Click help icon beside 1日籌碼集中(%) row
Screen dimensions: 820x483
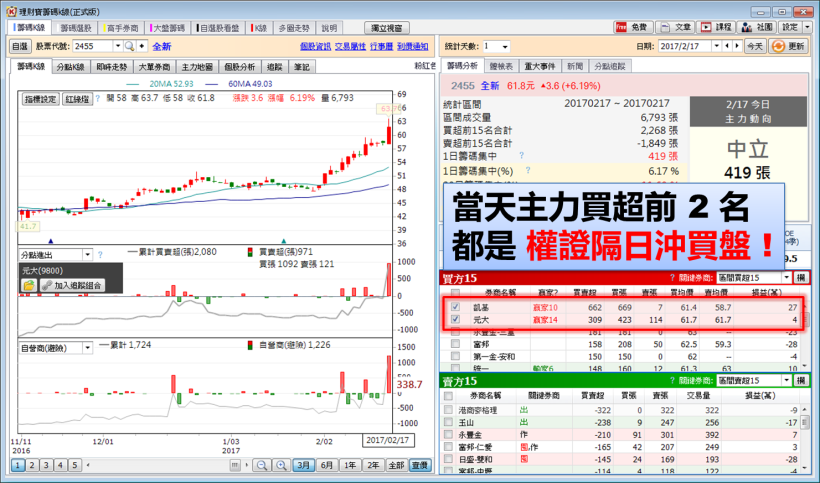528,170
